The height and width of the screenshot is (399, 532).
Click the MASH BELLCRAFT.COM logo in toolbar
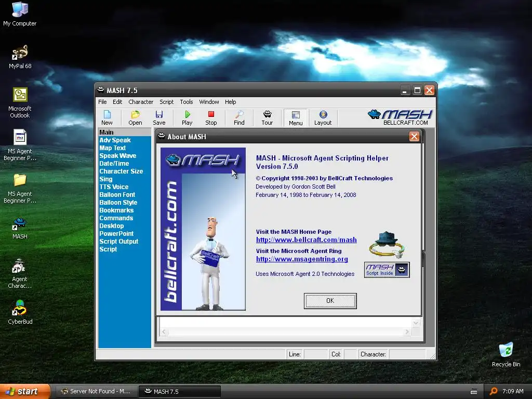point(401,117)
